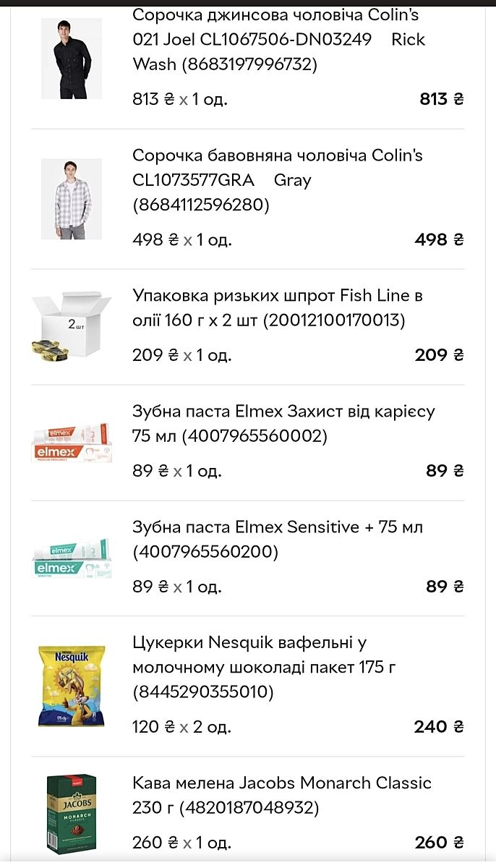Image resolution: width=496 pixels, height=868 pixels.
Task: Click the 813 ₴ total for denim shirt
Action: click(x=441, y=99)
